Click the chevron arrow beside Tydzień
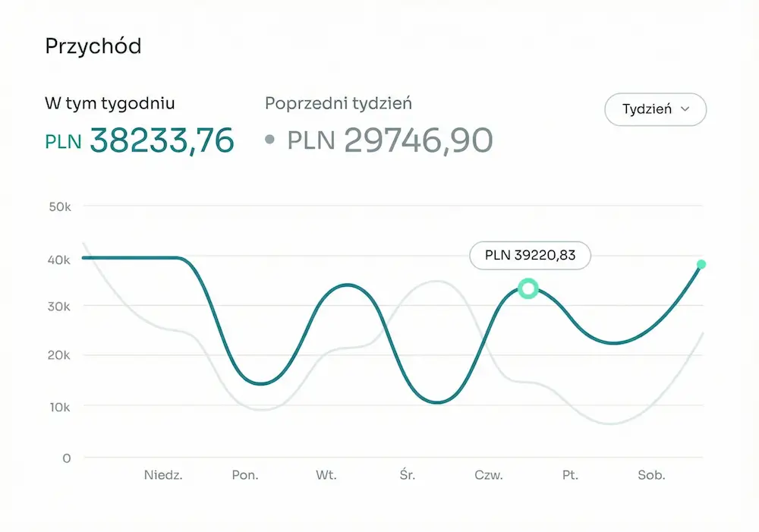 click(x=685, y=109)
